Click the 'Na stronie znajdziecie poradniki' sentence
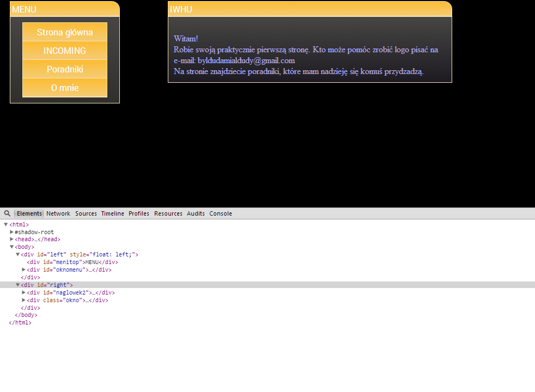This screenshot has height=392, width=535. [x=299, y=71]
